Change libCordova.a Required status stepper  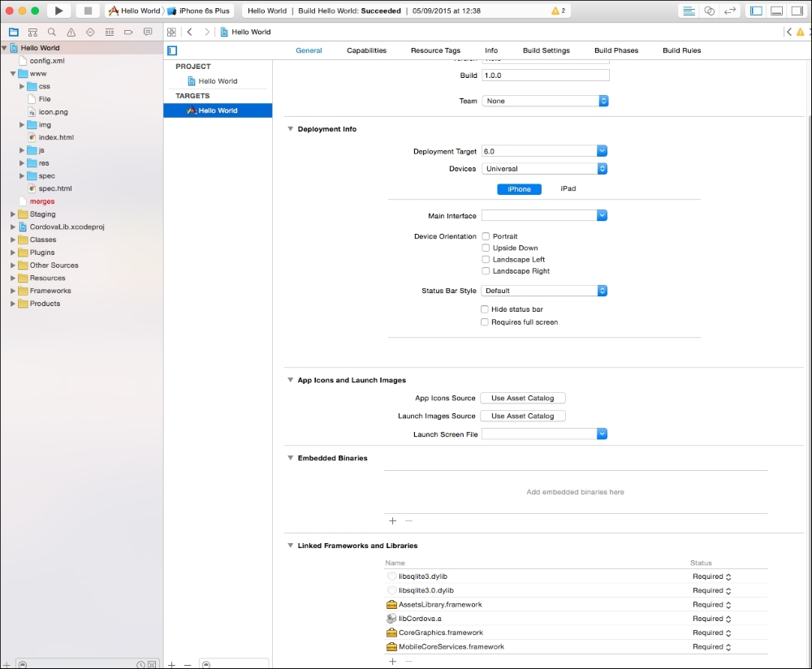728,619
